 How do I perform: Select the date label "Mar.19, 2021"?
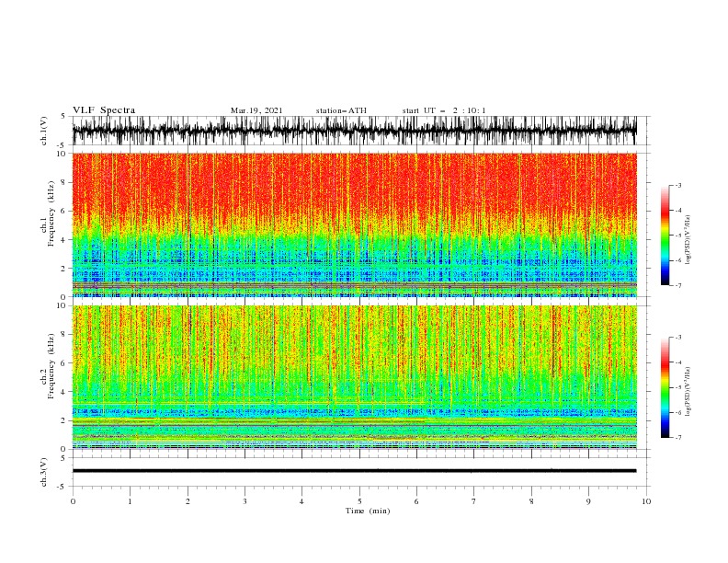(x=256, y=110)
